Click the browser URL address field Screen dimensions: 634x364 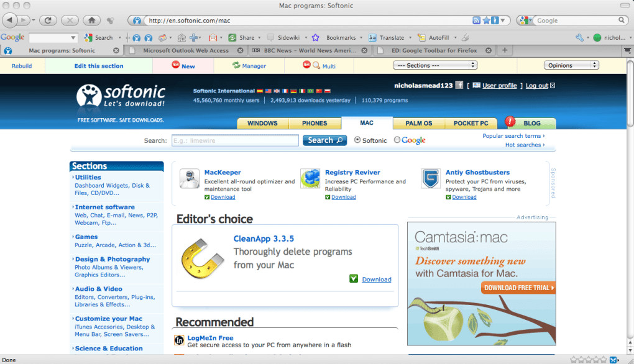click(308, 20)
